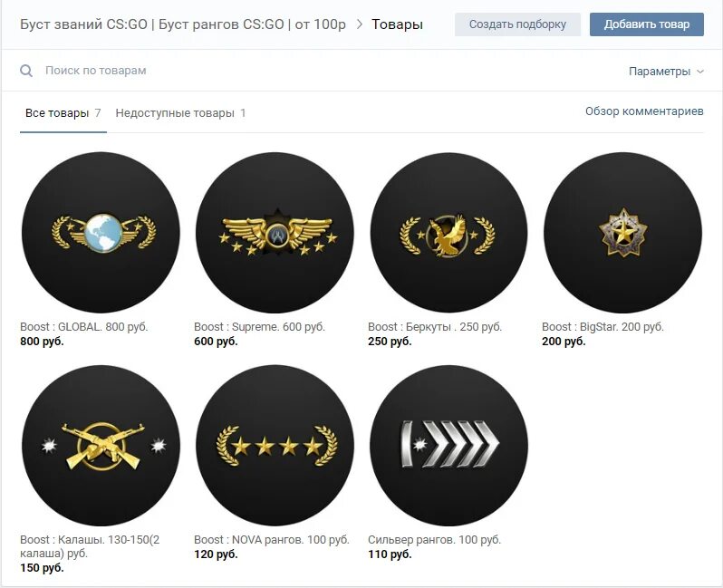Click the Добавить товар button
The height and width of the screenshot is (588, 723).
(x=647, y=24)
